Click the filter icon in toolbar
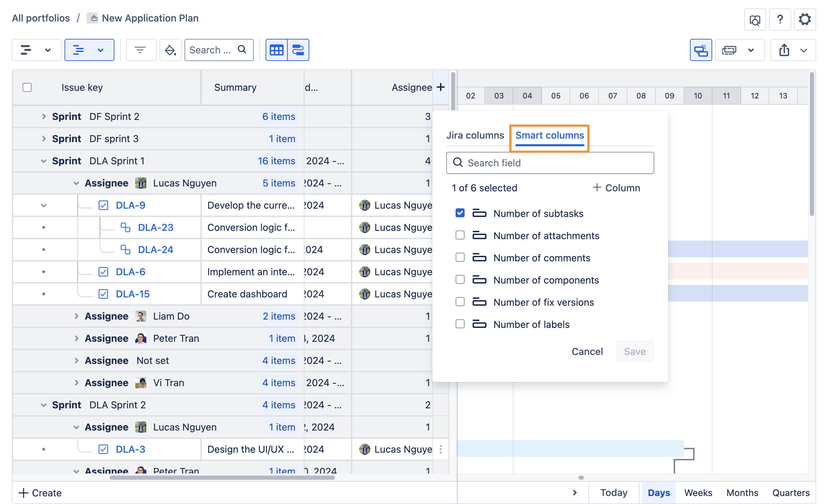 pos(140,50)
